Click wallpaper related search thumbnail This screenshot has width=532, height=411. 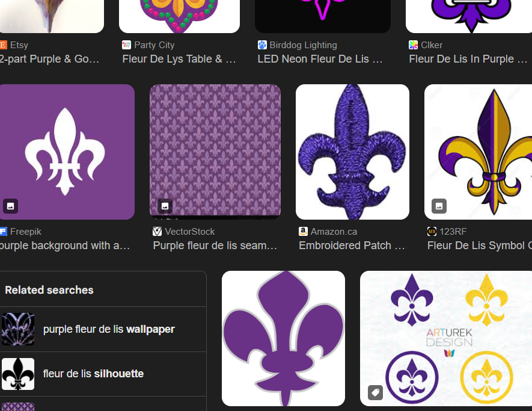click(x=18, y=329)
